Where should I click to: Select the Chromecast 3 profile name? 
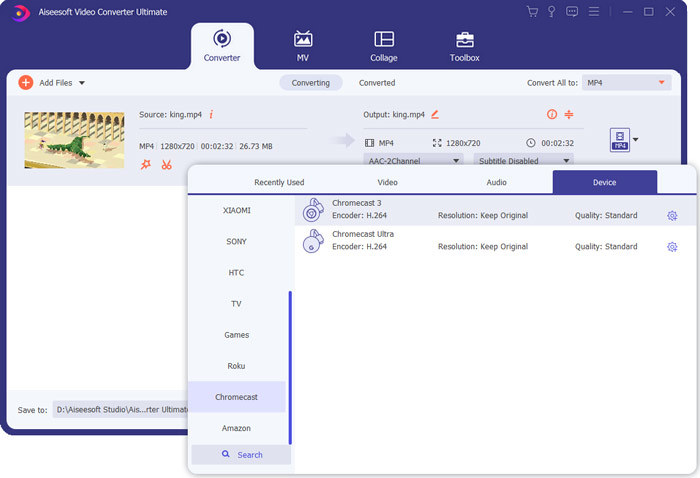point(357,203)
